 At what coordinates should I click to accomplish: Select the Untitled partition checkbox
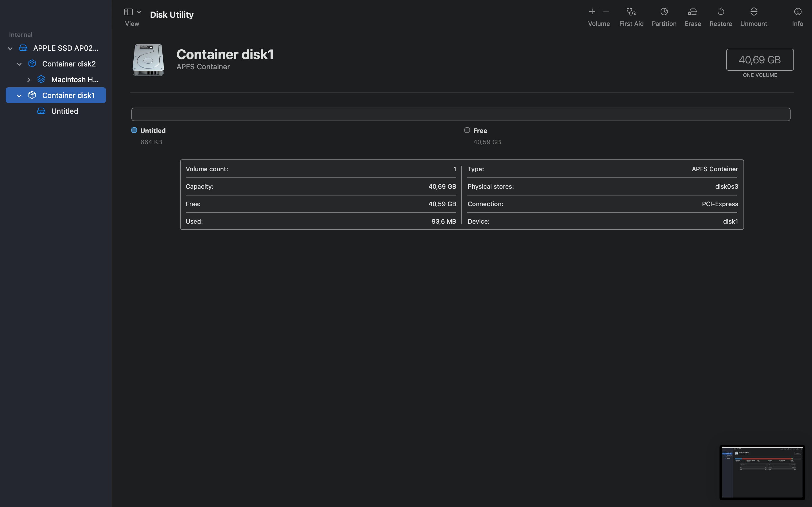(134, 130)
